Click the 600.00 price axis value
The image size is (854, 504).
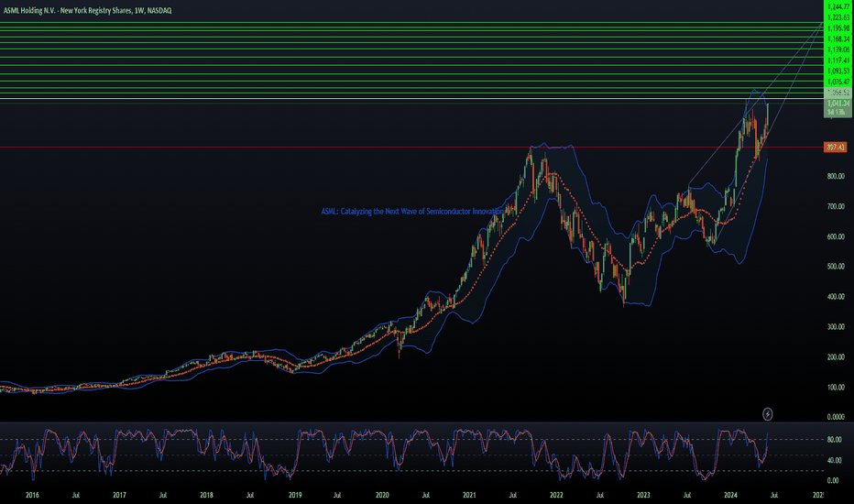coord(836,236)
